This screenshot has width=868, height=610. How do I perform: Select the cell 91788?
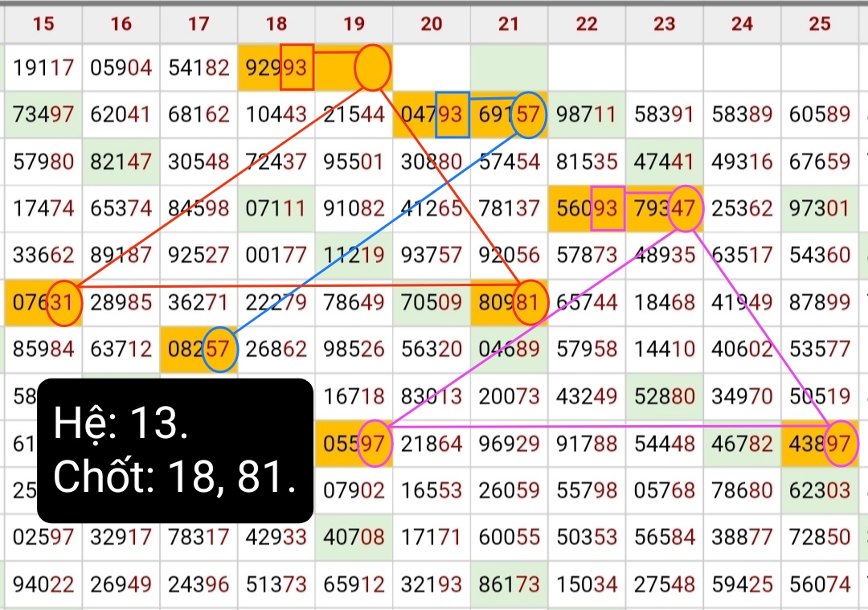[587, 444]
